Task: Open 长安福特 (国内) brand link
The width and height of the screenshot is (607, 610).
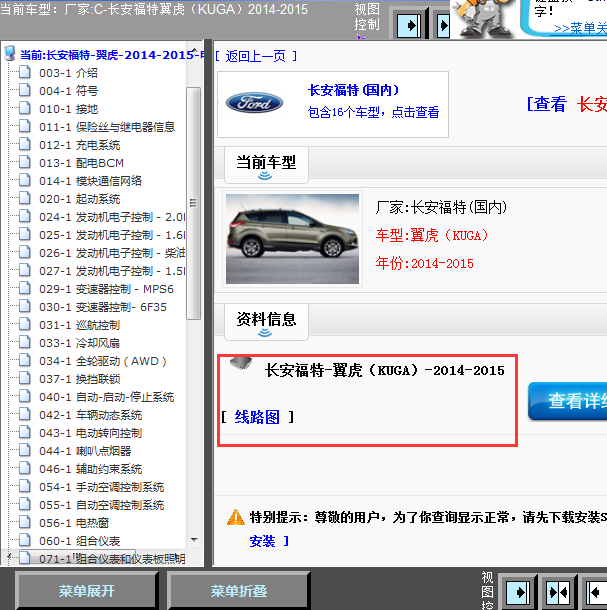Action: click(x=354, y=90)
